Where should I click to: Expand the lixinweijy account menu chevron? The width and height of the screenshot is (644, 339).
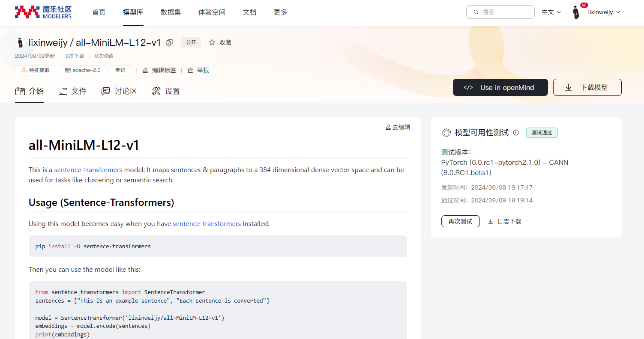tap(618, 12)
